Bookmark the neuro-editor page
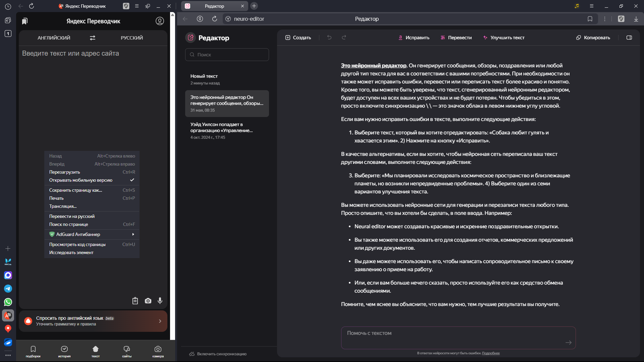The height and width of the screenshot is (362, 644). point(590,19)
